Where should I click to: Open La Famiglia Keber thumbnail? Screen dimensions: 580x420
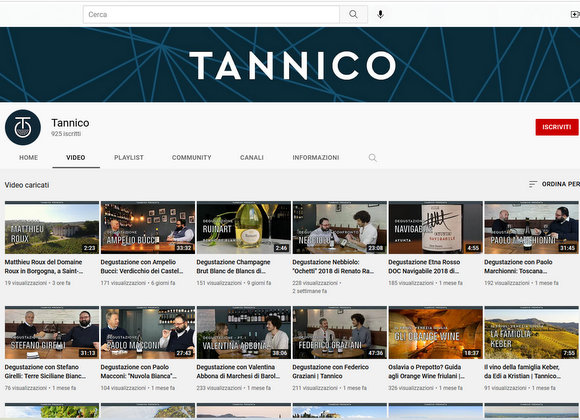tap(532, 333)
